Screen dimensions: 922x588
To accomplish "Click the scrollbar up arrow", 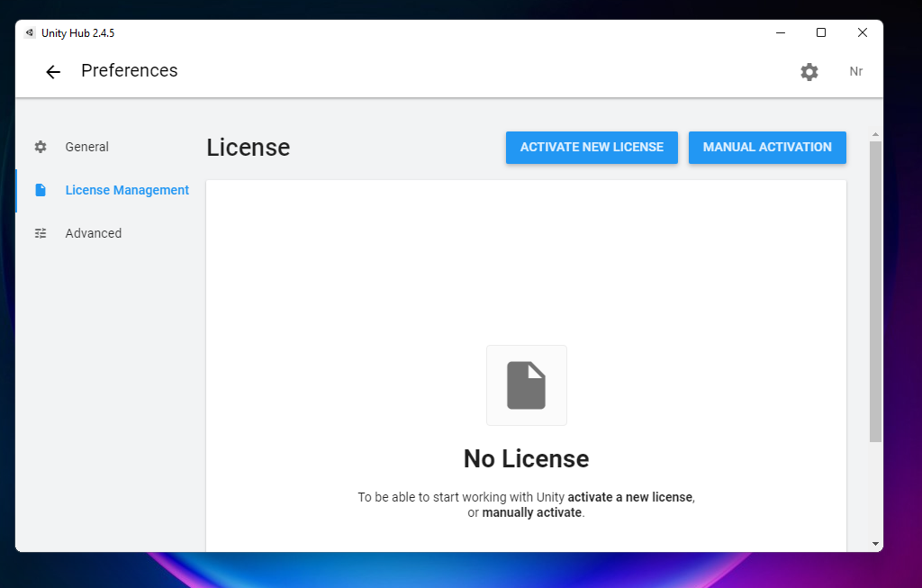I will (x=875, y=135).
